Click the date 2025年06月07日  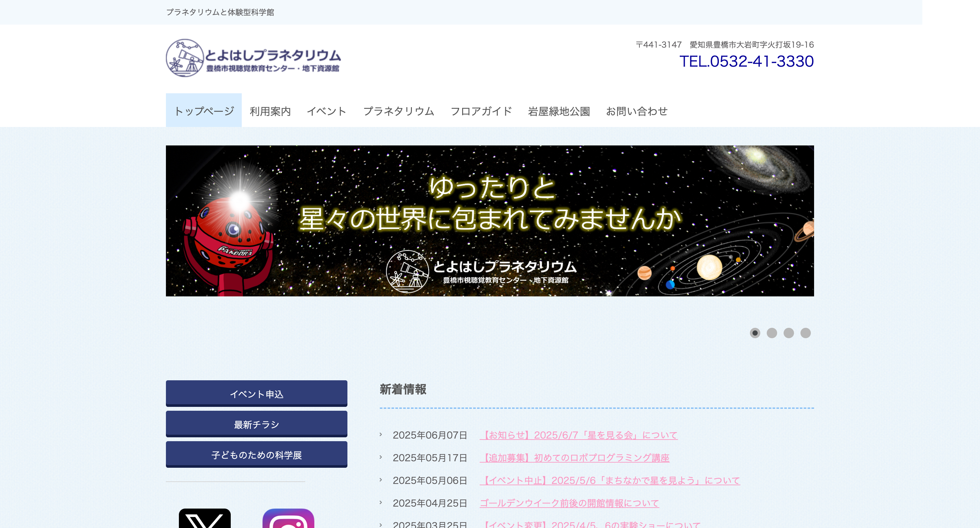pyautogui.click(x=430, y=435)
